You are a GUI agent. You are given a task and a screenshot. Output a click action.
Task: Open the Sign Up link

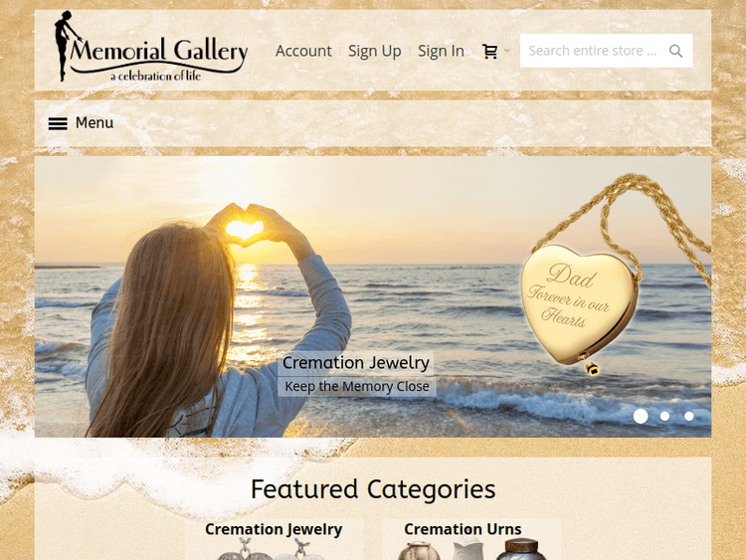[374, 51]
